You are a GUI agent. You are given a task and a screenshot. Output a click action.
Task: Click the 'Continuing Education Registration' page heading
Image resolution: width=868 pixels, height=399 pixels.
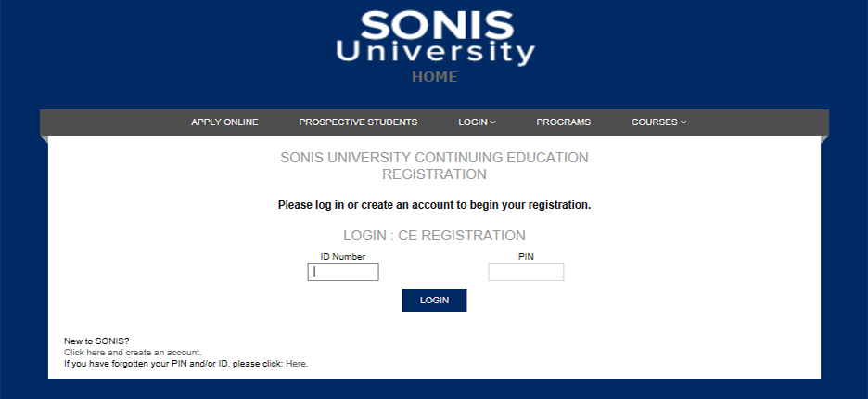tap(434, 165)
